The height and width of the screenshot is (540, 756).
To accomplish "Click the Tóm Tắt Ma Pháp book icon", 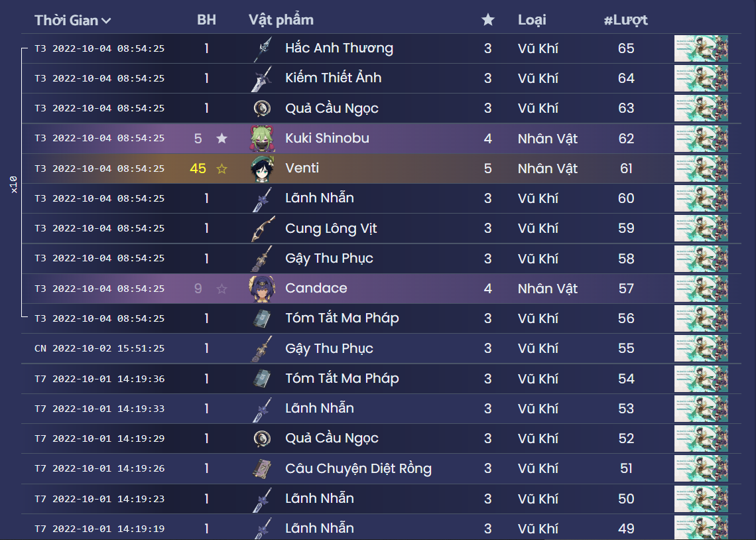I will coord(263,318).
